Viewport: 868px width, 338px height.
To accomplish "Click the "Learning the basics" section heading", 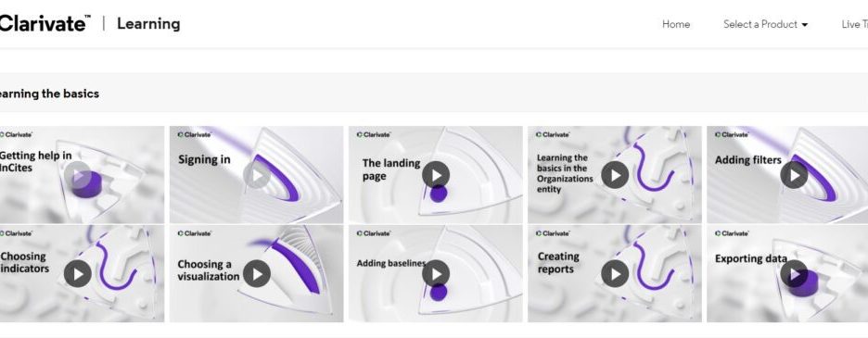I will 49,94.
